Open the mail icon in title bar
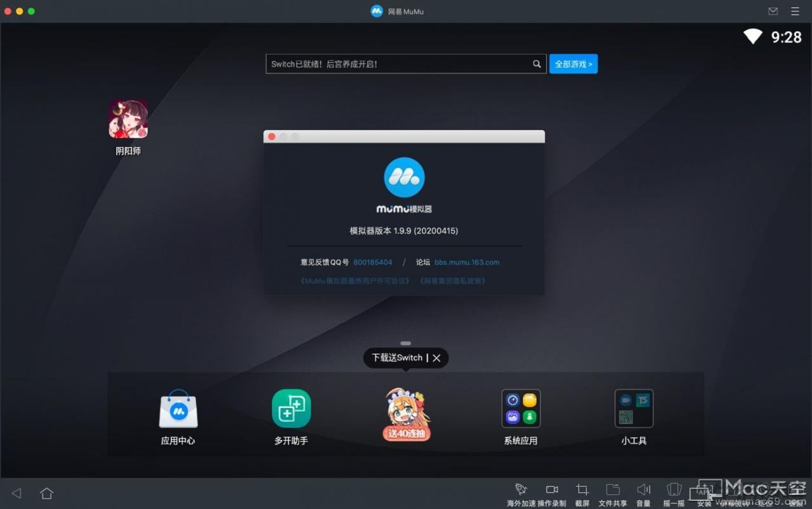 tap(773, 11)
